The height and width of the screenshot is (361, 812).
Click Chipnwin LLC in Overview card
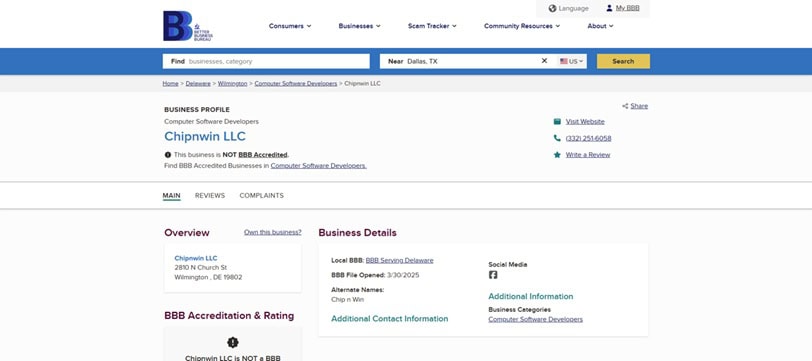(x=196, y=258)
